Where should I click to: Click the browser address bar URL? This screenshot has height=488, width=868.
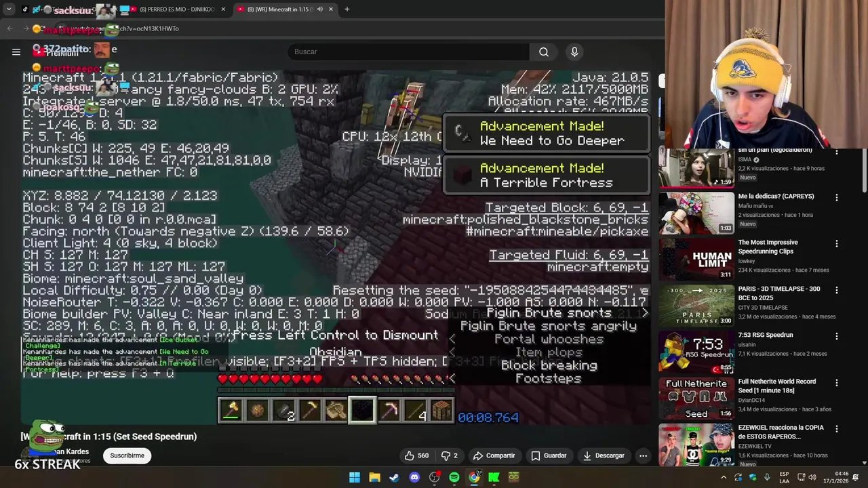[339, 28]
